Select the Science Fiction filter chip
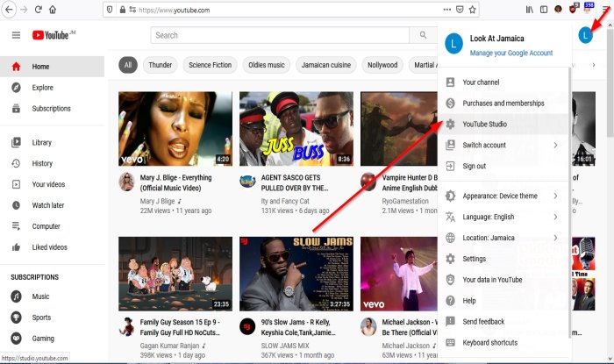This screenshot has height=364, width=614. click(211, 65)
